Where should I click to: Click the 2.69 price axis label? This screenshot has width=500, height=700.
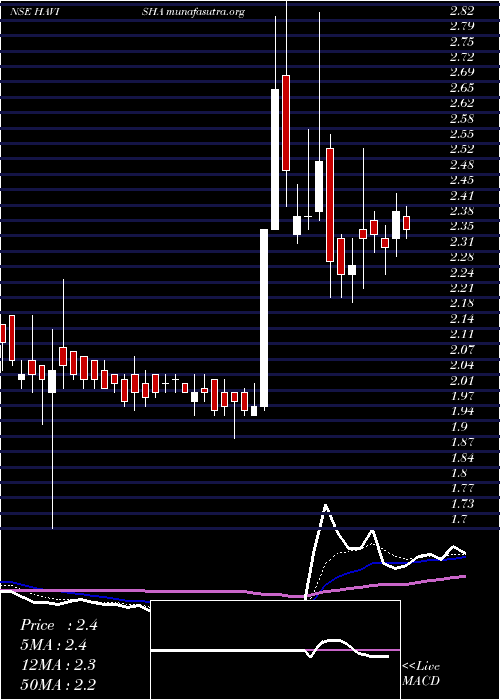click(x=462, y=72)
